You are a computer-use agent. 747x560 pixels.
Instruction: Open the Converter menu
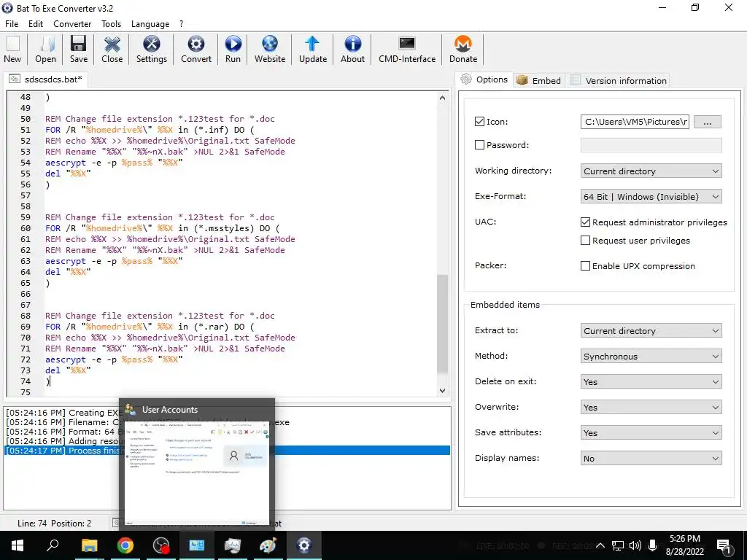(x=72, y=24)
